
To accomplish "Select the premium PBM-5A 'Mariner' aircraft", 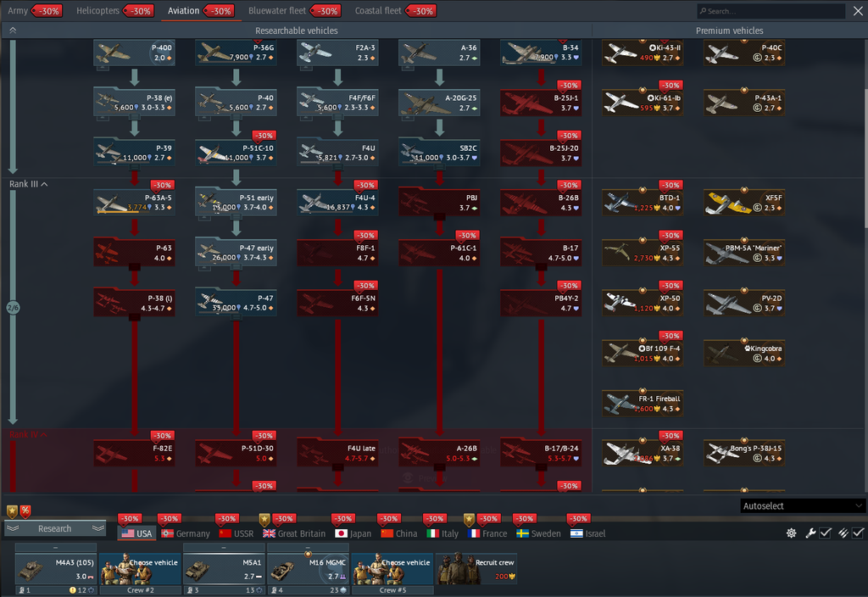I will pos(744,253).
